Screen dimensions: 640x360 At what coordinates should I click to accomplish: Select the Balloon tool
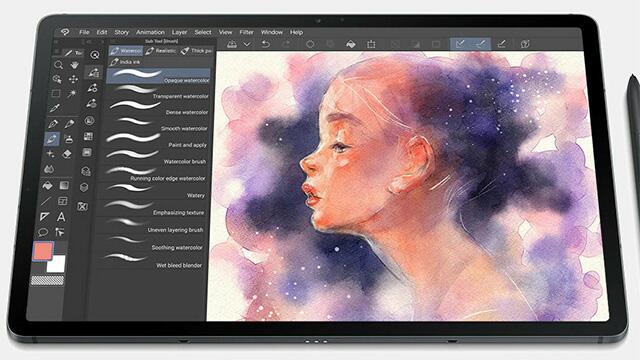(43, 233)
